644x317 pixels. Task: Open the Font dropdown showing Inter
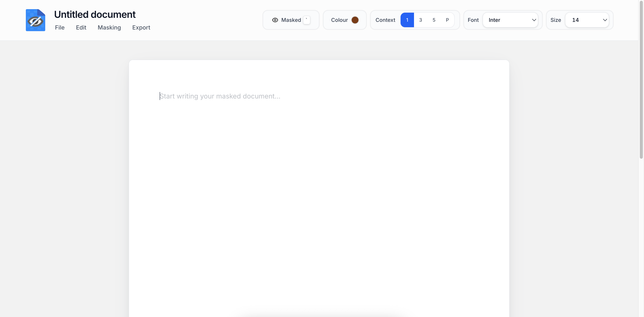(510, 20)
